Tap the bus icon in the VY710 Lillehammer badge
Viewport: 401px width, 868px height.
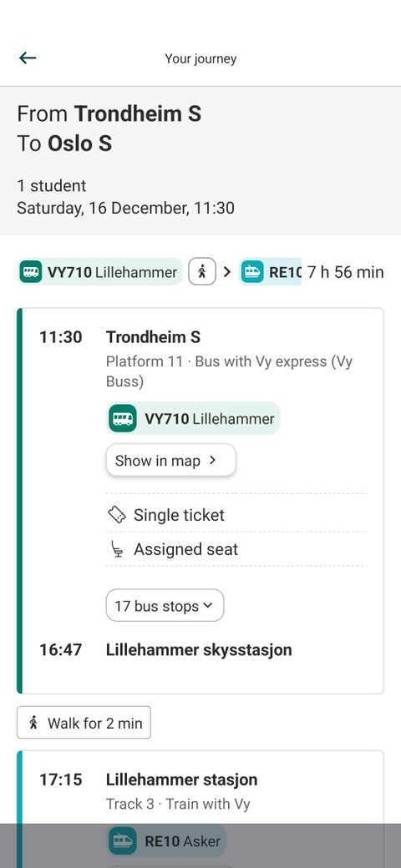click(x=123, y=418)
